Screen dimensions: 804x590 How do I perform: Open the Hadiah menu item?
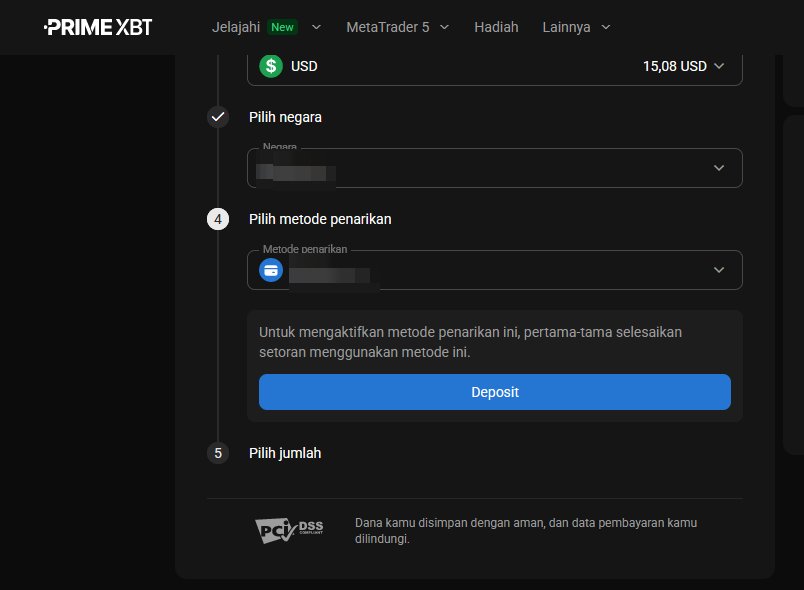(x=496, y=27)
